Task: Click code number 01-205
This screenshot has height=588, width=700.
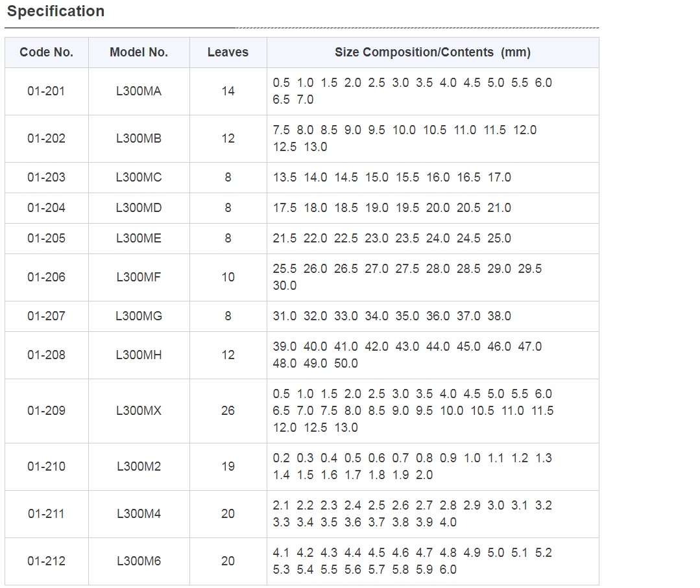Action: [46, 239]
